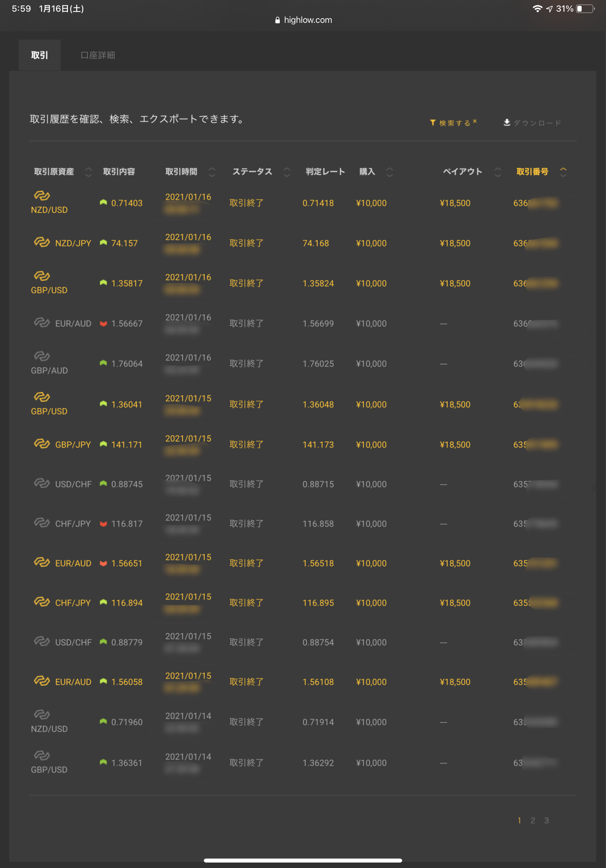Tap the highlow.com address bar
Image resolution: width=606 pixels, height=868 pixels.
(x=307, y=20)
